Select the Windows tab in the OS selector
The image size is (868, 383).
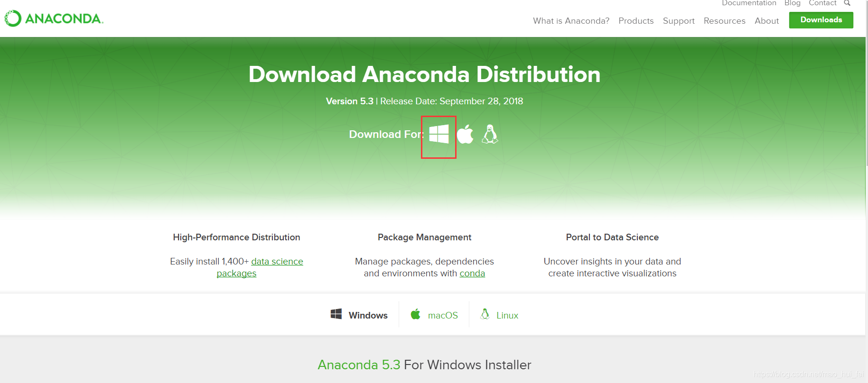pos(359,315)
